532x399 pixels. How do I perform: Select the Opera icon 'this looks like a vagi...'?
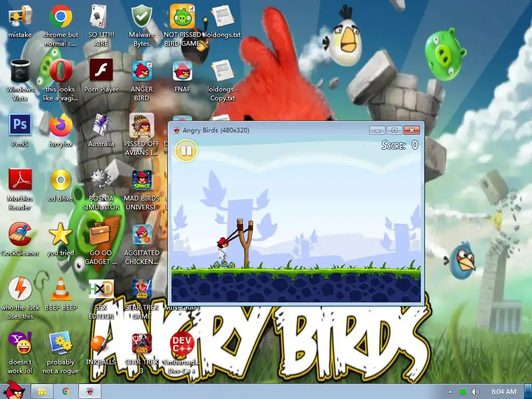click(60, 71)
